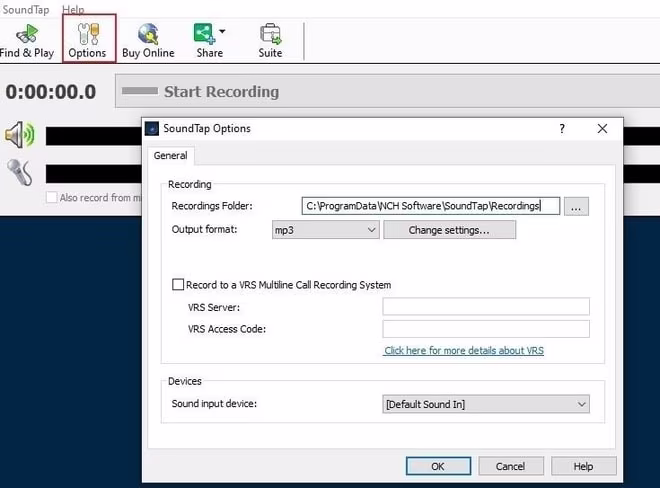
Task: Expand the Sound input device dropdown
Action: 486,404
